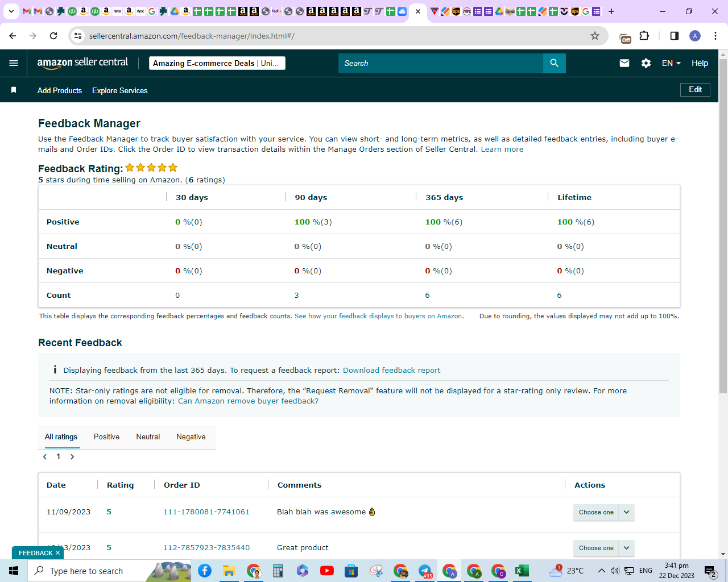Close the FEEDBACK tag with its X

57,553
